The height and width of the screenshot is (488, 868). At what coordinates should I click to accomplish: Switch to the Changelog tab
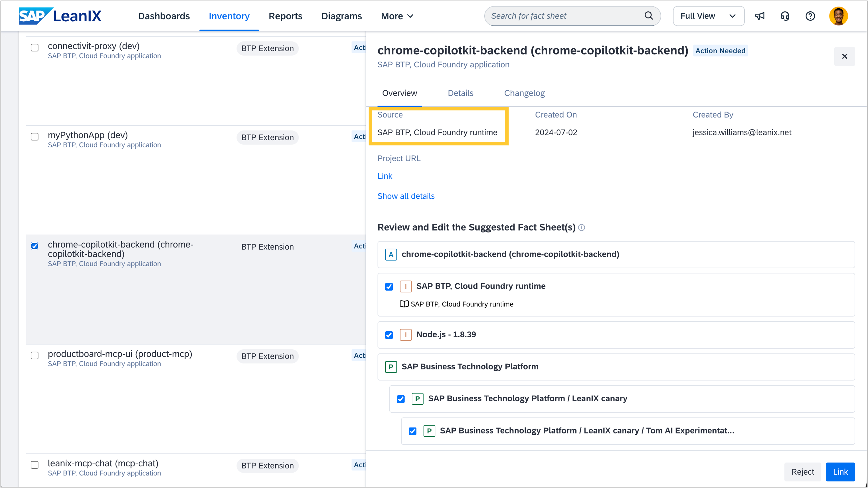[524, 93]
